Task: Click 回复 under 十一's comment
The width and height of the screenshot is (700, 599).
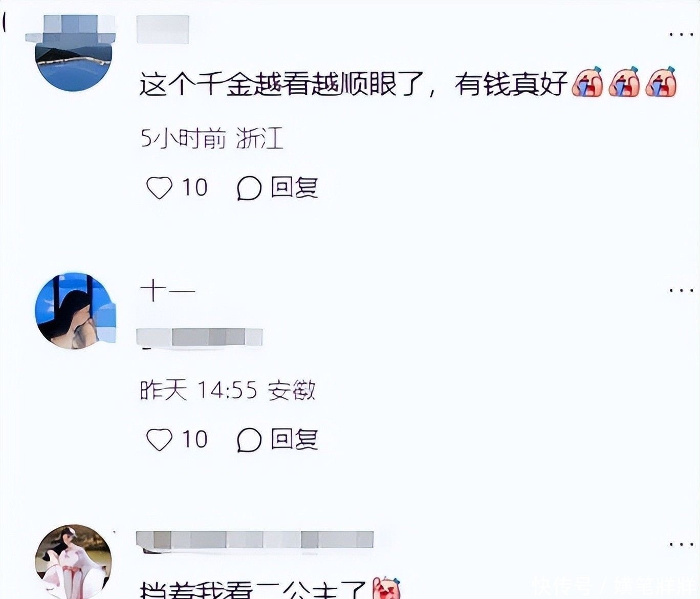Action: pyautogui.click(x=294, y=440)
